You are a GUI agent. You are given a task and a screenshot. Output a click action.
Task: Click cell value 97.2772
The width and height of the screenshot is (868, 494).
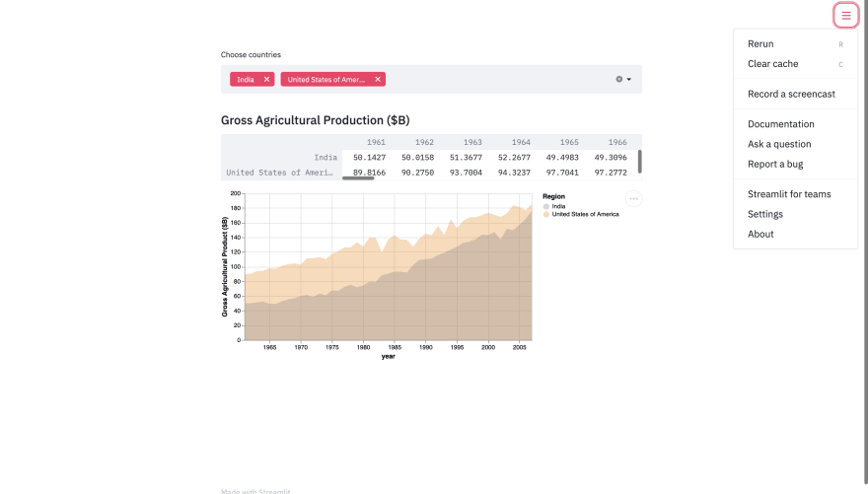click(x=611, y=173)
